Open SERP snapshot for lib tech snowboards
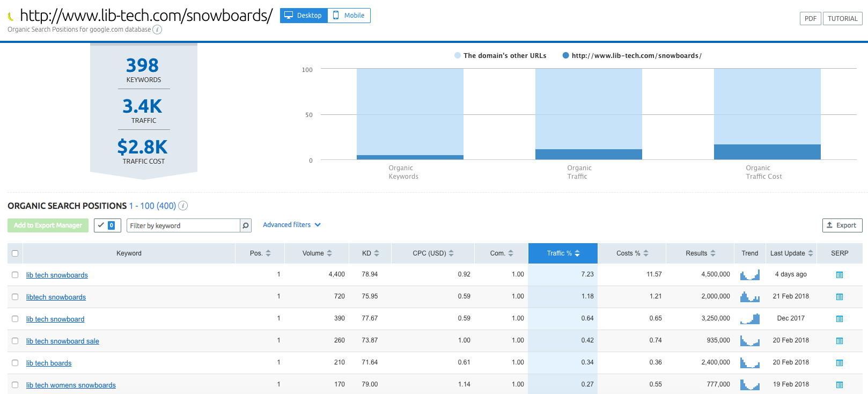The image size is (868, 394). point(840,275)
